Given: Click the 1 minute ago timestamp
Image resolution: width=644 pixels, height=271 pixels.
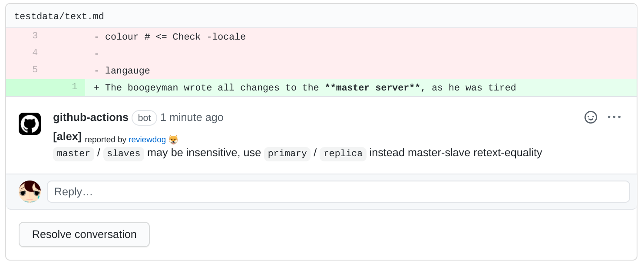Looking at the screenshot, I should [x=192, y=117].
